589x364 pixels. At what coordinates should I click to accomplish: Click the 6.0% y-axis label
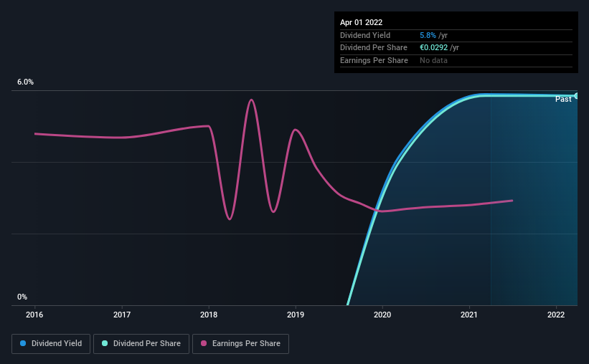click(26, 82)
